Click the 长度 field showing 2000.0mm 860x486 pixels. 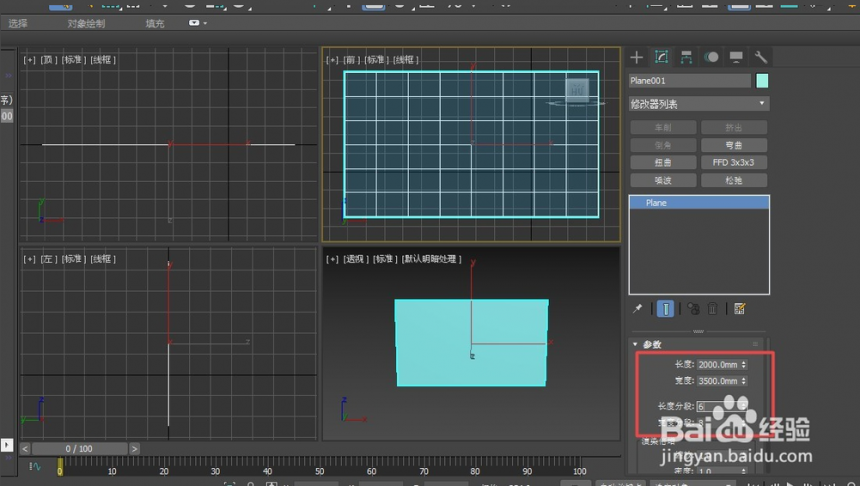tap(718, 364)
